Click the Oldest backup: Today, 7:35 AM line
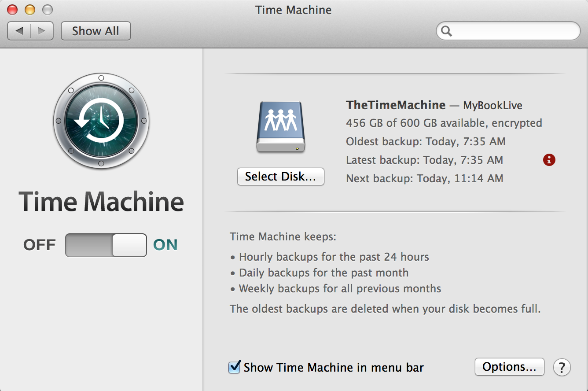Viewport: 588px width, 391px height. [426, 141]
